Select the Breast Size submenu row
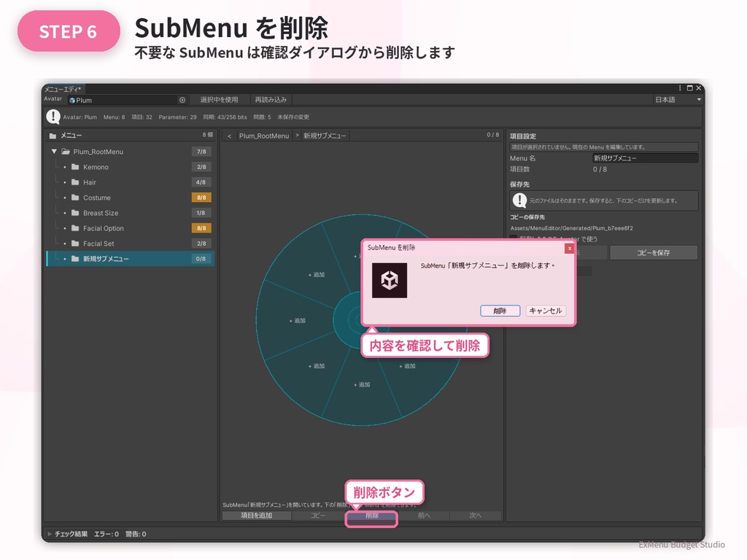This screenshot has width=747, height=560. (131, 213)
